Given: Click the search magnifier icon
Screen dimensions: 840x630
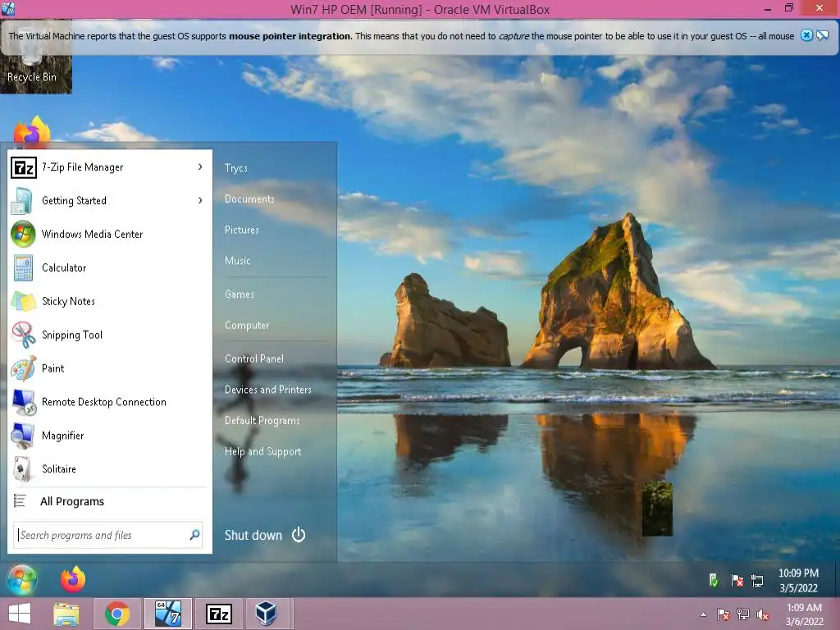Looking at the screenshot, I should (194, 535).
